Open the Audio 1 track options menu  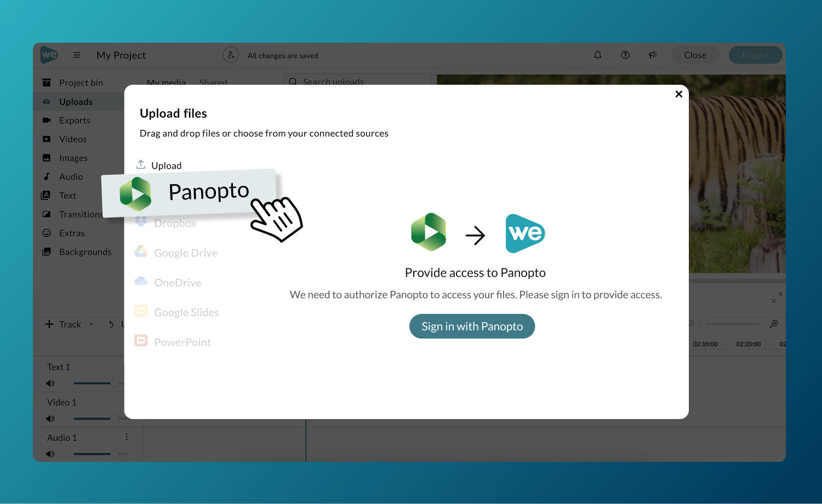point(127,437)
